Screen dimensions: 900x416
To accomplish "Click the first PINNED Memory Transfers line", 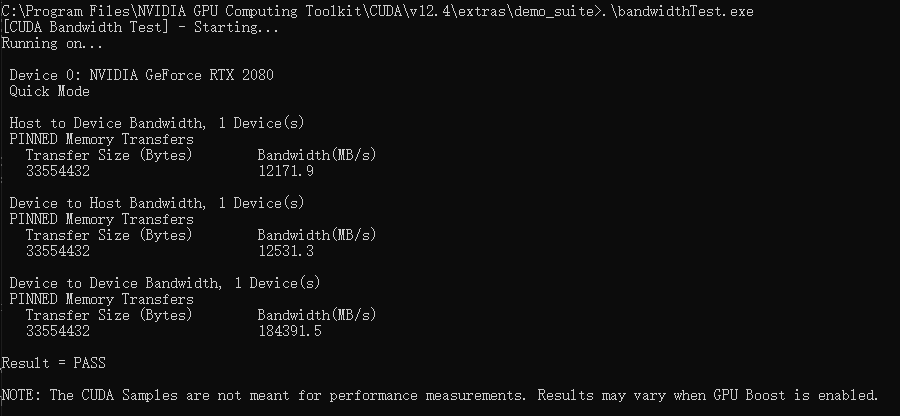I will pos(102,139).
